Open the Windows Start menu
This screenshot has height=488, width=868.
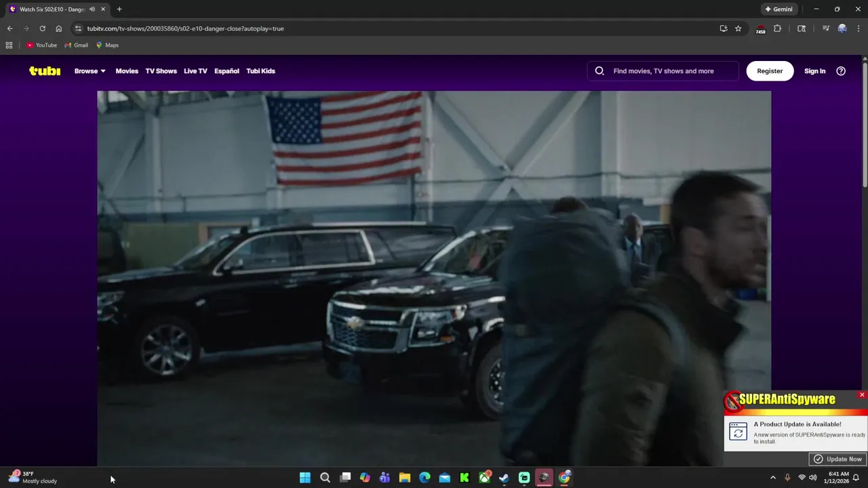[x=305, y=478]
